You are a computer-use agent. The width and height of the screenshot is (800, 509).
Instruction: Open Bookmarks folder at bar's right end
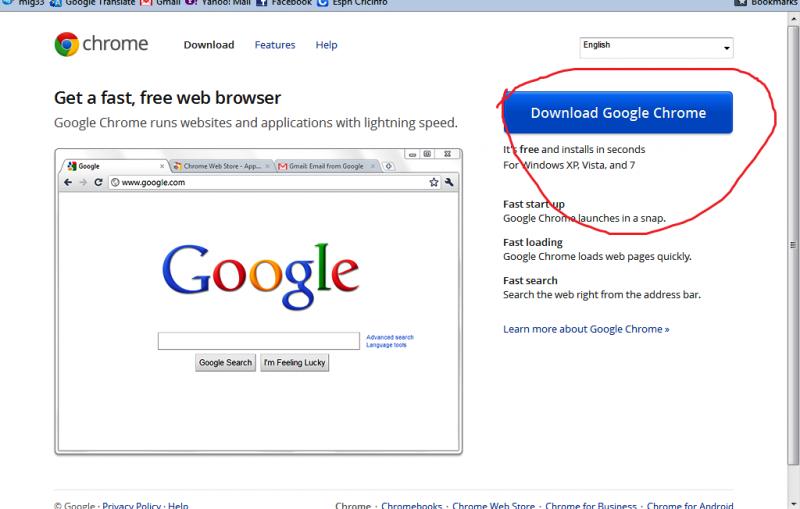766,3
